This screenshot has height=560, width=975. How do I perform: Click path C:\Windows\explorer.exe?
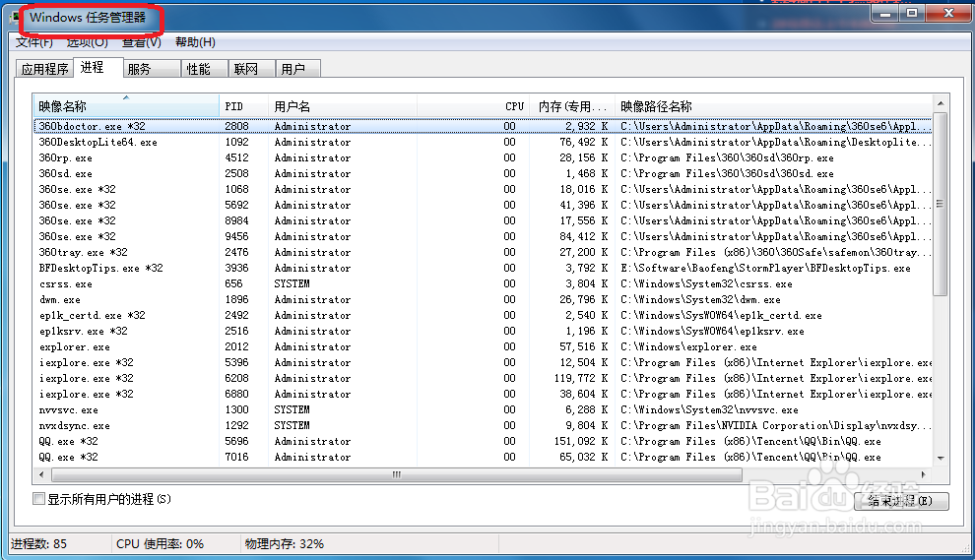point(688,346)
